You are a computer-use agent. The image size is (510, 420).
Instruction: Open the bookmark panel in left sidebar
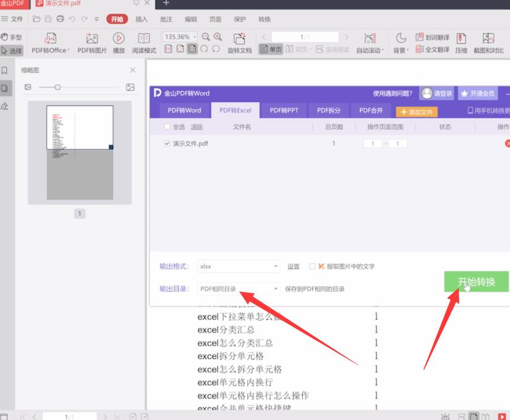[x=4, y=70]
